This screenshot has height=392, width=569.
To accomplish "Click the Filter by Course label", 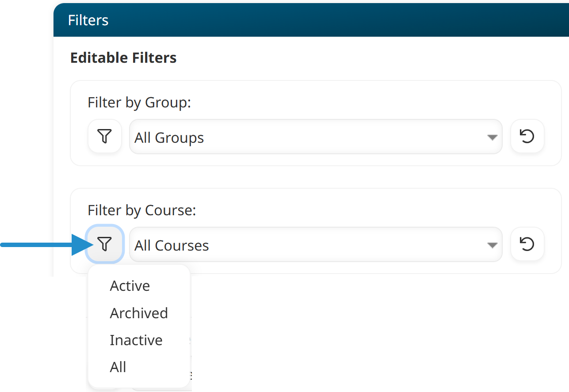I will point(141,210).
